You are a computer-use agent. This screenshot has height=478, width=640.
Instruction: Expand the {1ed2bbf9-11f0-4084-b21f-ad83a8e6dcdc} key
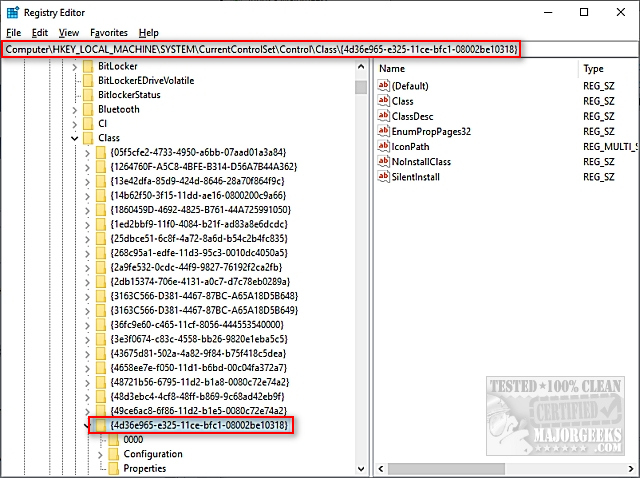click(87, 225)
